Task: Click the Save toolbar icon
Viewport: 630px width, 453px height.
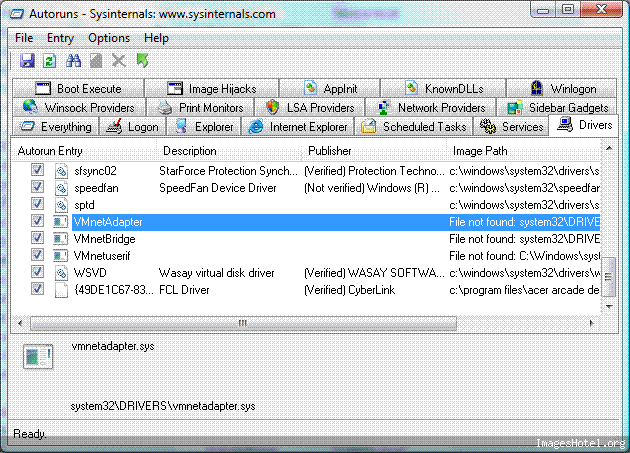Action: pos(27,62)
